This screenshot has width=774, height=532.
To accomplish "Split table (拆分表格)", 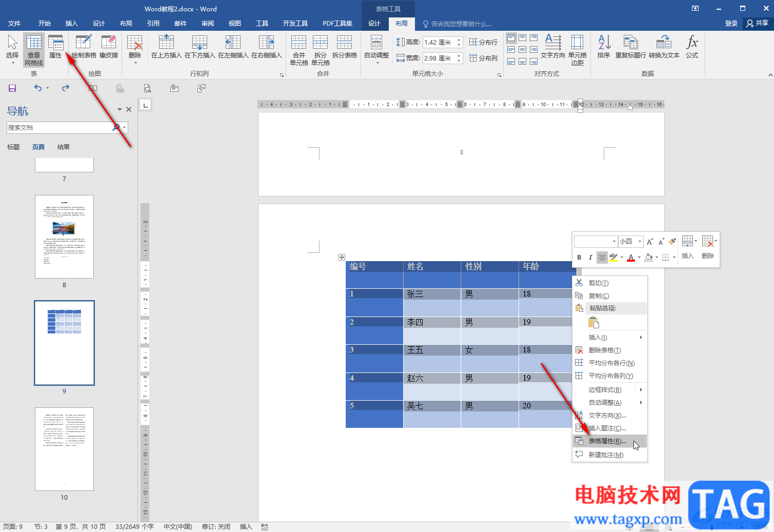I will 344,47.
